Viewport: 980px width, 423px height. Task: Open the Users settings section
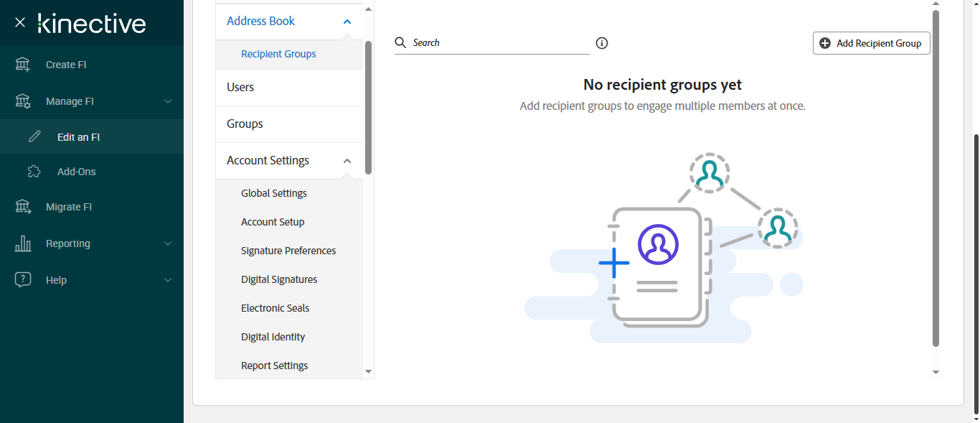(x=240, y=87)
